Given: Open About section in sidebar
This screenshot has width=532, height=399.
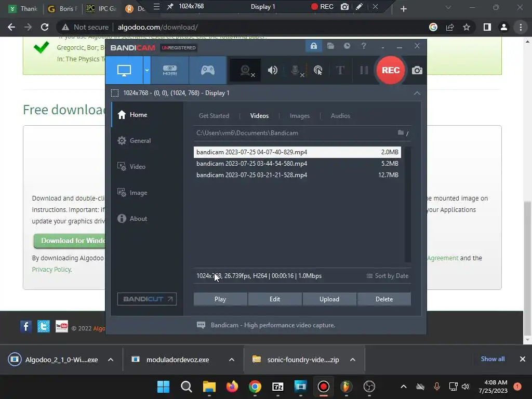Looking at the screenshot, I should pyautogui.click(x=147, y=219).
